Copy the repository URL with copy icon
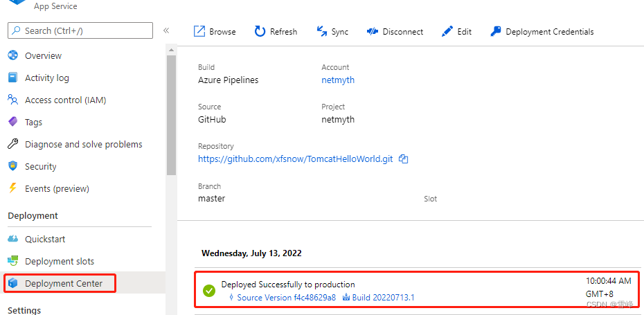 point(403,159)
